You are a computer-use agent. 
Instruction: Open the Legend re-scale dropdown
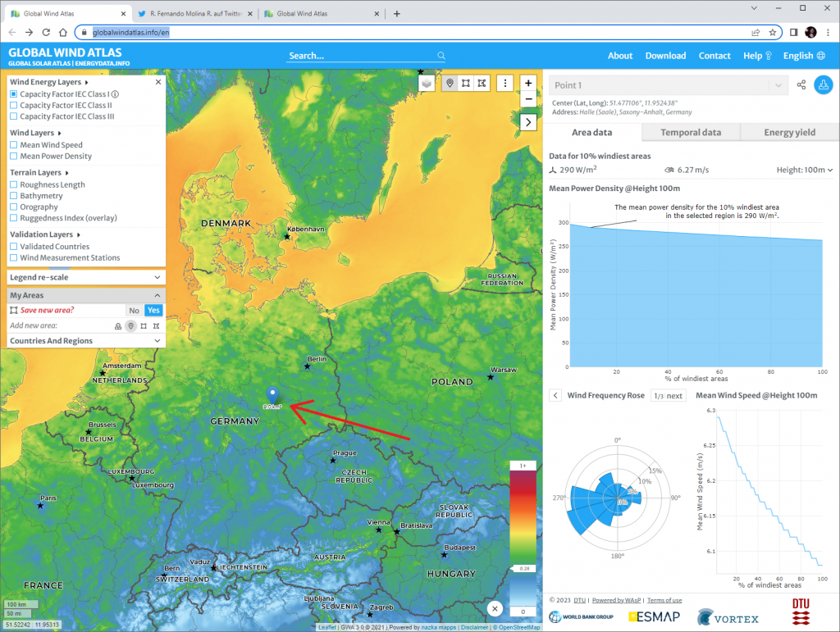[x=85, y=278]
